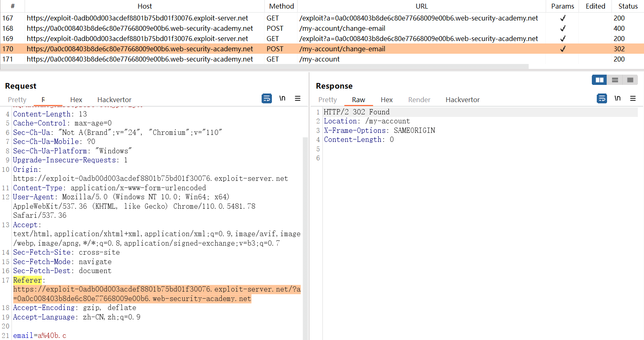
Task: Sort the table by Method column header
Action: pyautogui.click(x=281, y=6)
